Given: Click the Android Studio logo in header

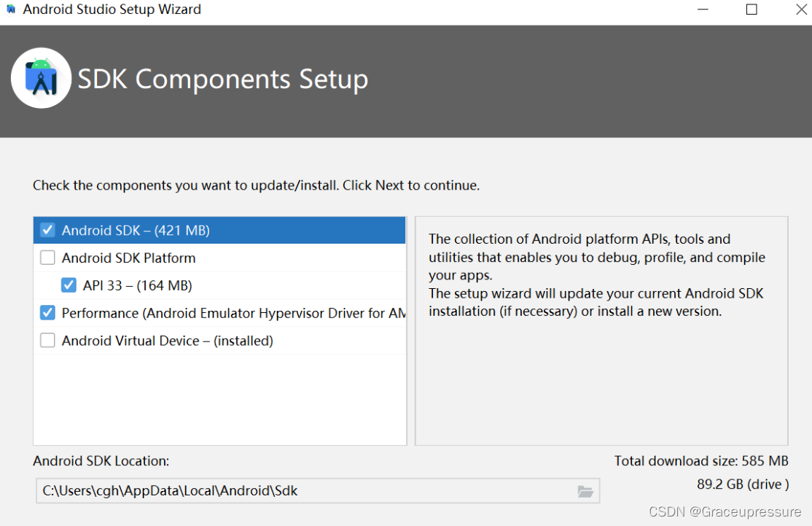Looking at the screenshot, I should [x=41, y=78].
